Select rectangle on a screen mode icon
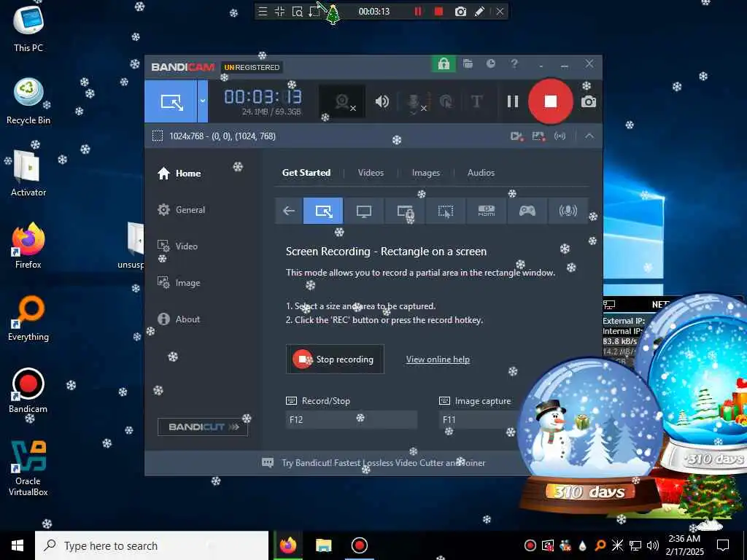Image resolution: width=747 pixels, height=560 pixels. tap(323, 211)
